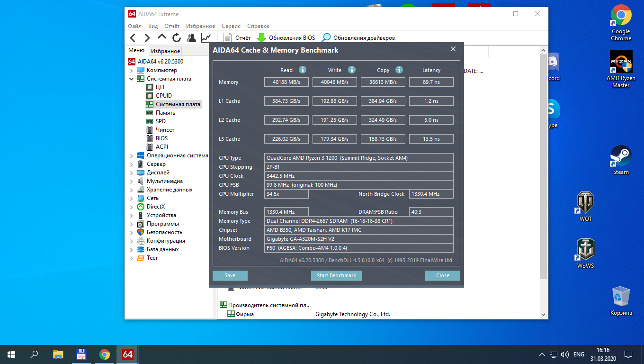Click the CPU Clock value 3442.5 MHz
The height and width of the screenshot is (364, 644).
359,176
